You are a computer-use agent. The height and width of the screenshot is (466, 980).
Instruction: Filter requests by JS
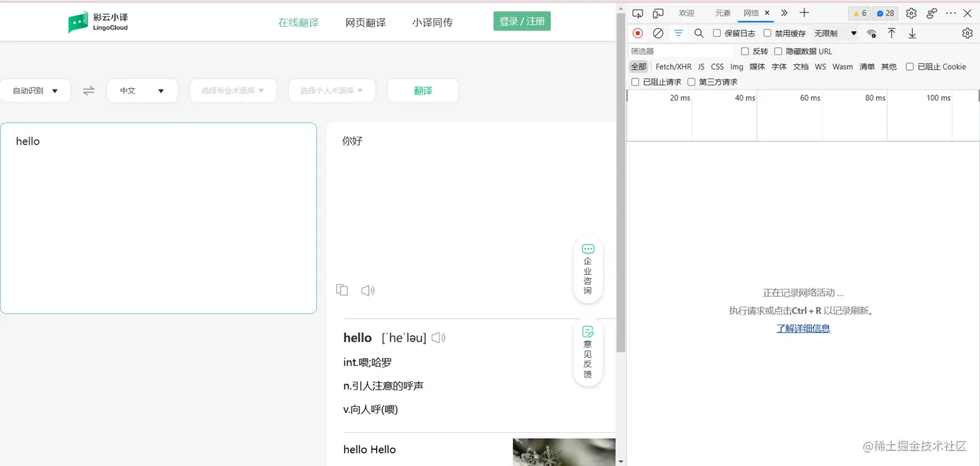click(x=701, y=67)
